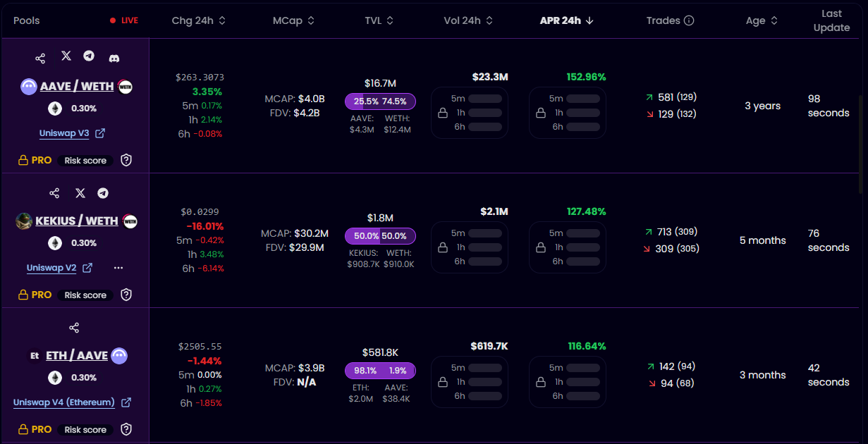Click the PRO badge in the ETH / AAVE row
The image size is (868, 444).
pos(35,429)
